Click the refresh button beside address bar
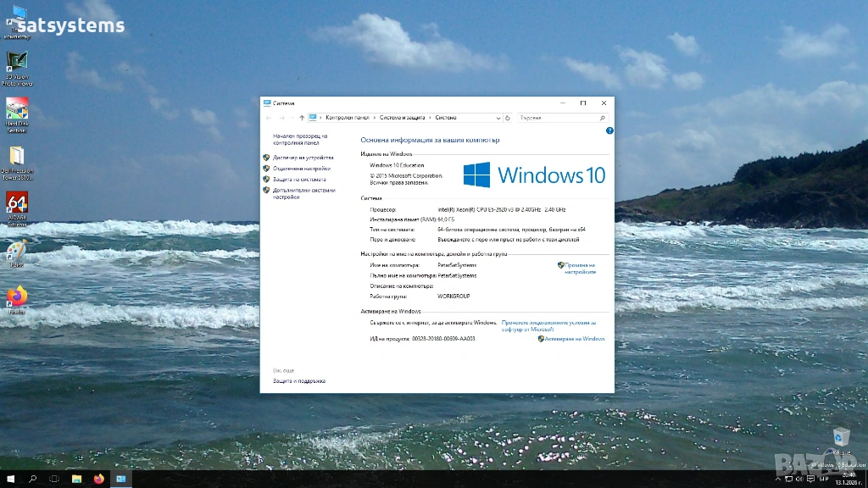 [x=508, y=118]
